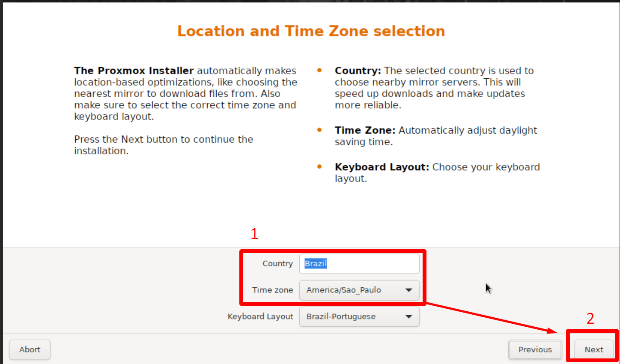Click the bold Time Zone: heading text
Viewport: 620px width, 364px height.
tap(365, 130)
